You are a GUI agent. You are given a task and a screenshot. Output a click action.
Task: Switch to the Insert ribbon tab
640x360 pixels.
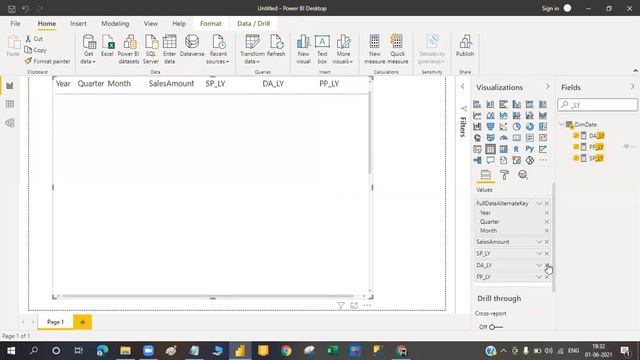tap(78, 24)
